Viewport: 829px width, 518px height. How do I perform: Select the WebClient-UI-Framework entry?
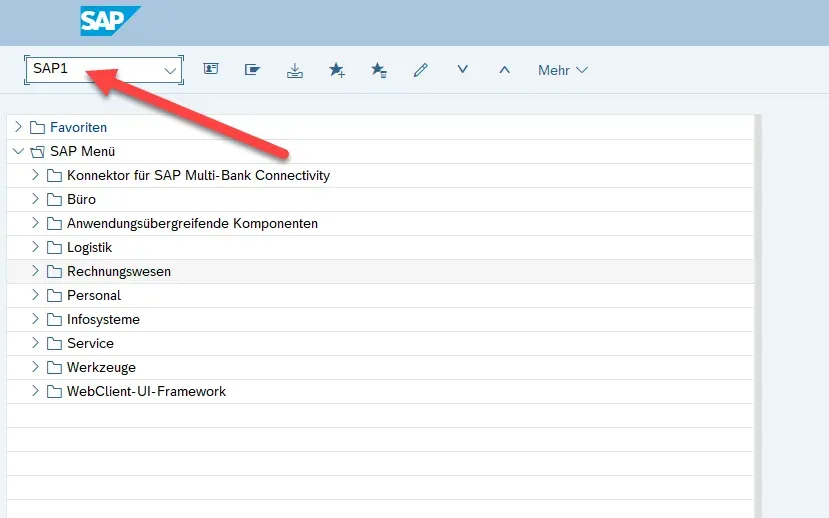146,391
